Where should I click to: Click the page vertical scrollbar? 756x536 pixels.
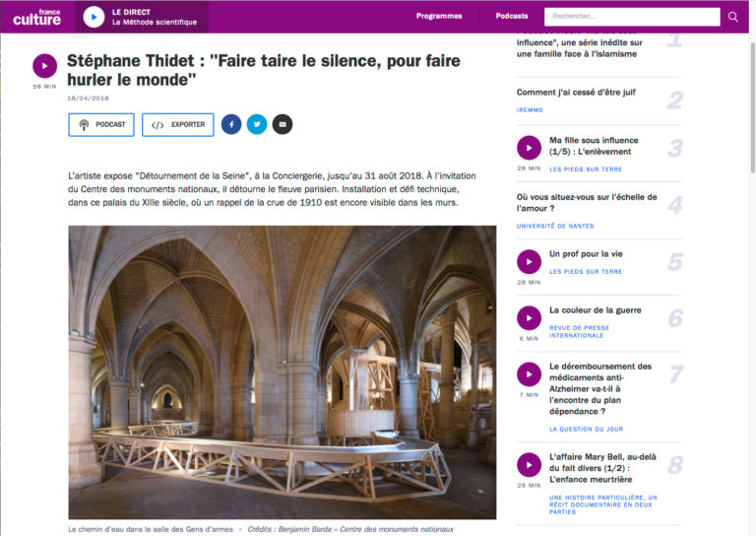pyautogui.click(x=753, y=107)
